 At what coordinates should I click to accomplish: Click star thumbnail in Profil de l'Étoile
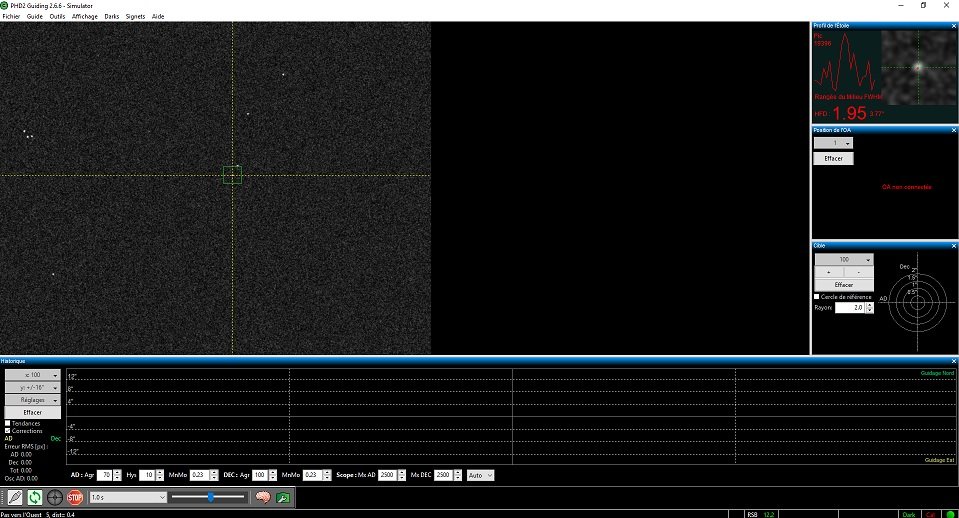pos(918,68)
